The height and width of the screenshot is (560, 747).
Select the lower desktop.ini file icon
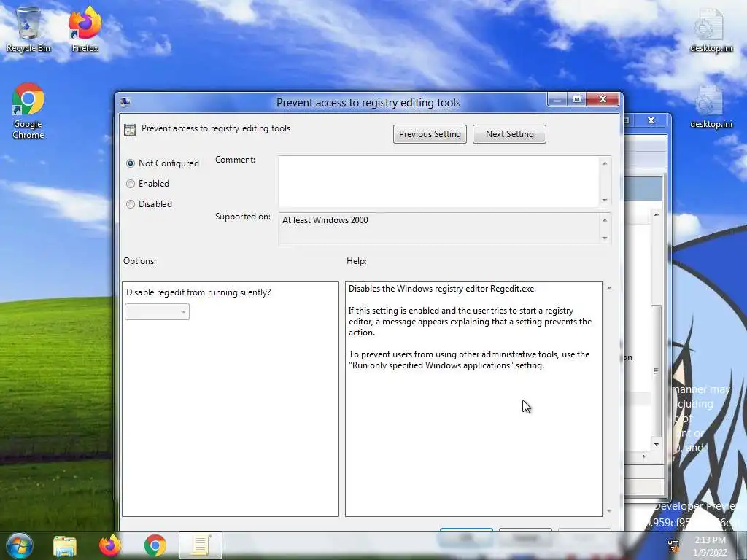point(711,106)
